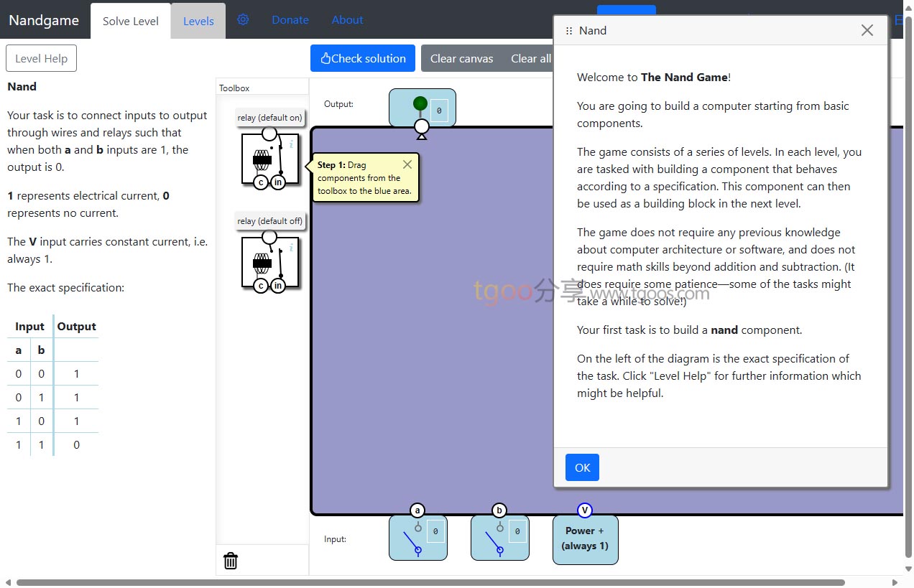Click the horizontal scrollbar at bottom
Screen dimensions: 914x588
pyautogui.click(x=430, y=582)
